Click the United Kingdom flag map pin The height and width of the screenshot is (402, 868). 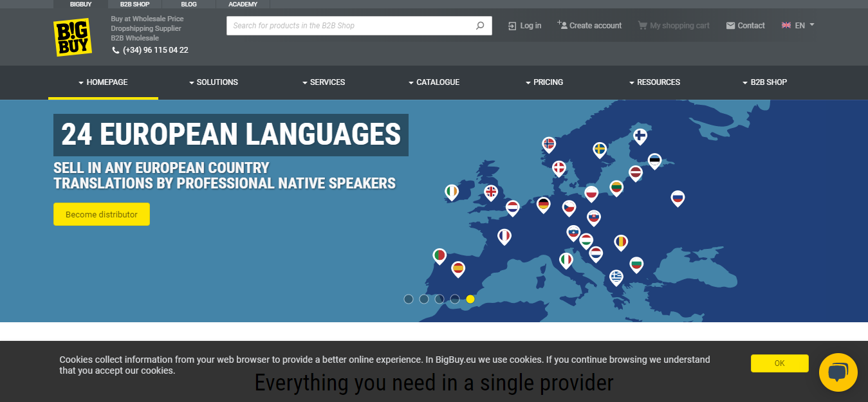[x=491, y=192]
